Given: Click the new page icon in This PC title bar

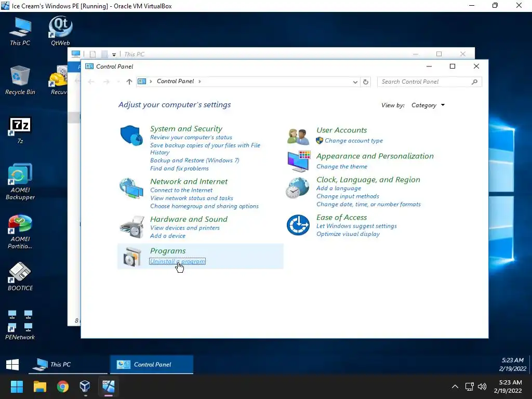Looking at the screenshot, I should click(x=92, y=54).
